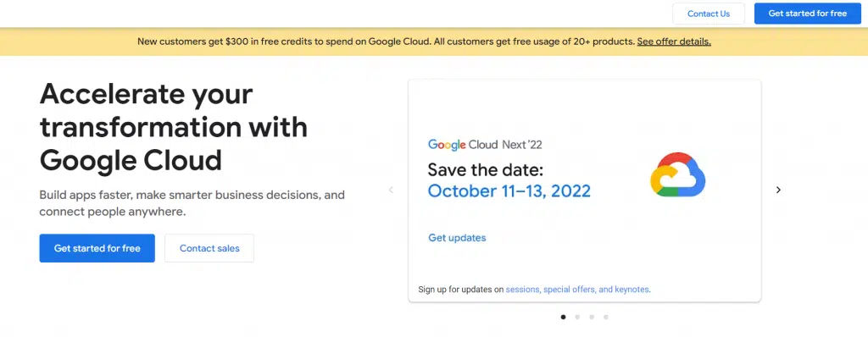This screenshot has height=337, width=868.
Task: Advance carousel with the right arrow
Action: 778,190
